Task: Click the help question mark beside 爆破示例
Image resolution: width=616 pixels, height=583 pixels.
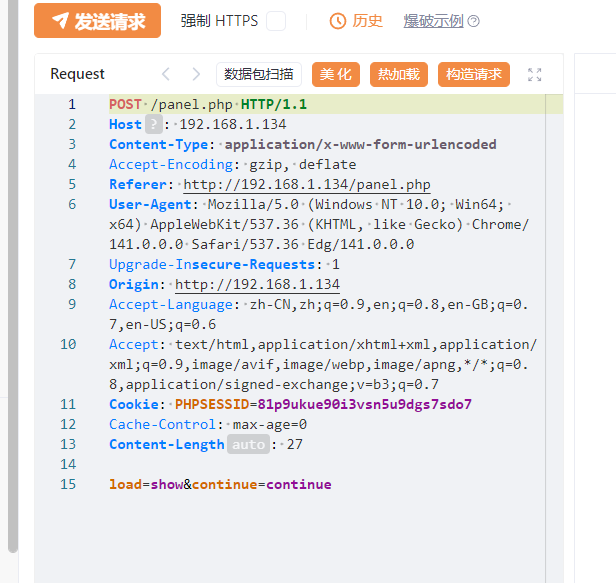Action: 474,21
